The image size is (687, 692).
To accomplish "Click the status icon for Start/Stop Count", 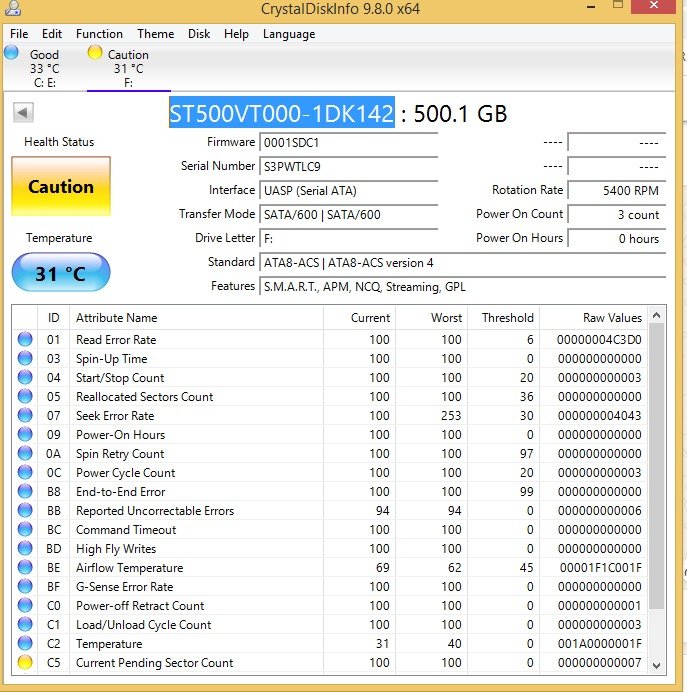I will tap(25, 377).
